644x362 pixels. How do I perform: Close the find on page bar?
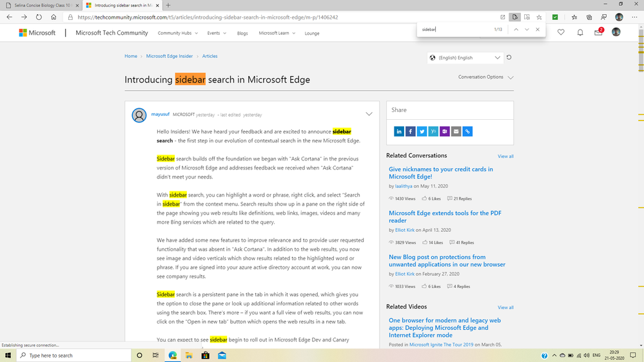tap(538, 30)
